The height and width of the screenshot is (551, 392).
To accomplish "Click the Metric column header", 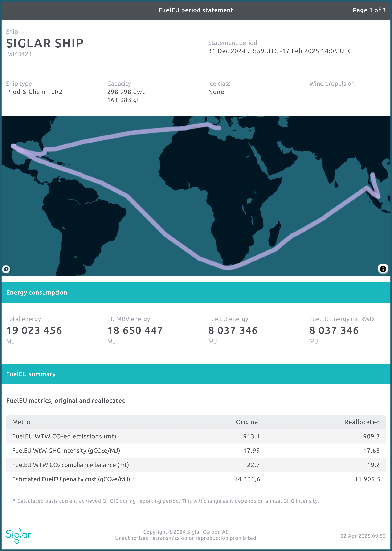I will pos(22,422).
